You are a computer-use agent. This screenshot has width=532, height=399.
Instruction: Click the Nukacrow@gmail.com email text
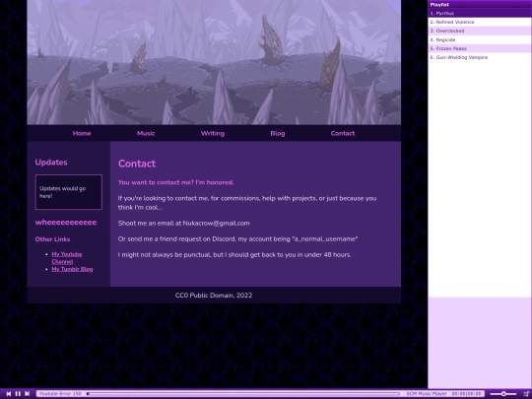[x=216, y=224]
